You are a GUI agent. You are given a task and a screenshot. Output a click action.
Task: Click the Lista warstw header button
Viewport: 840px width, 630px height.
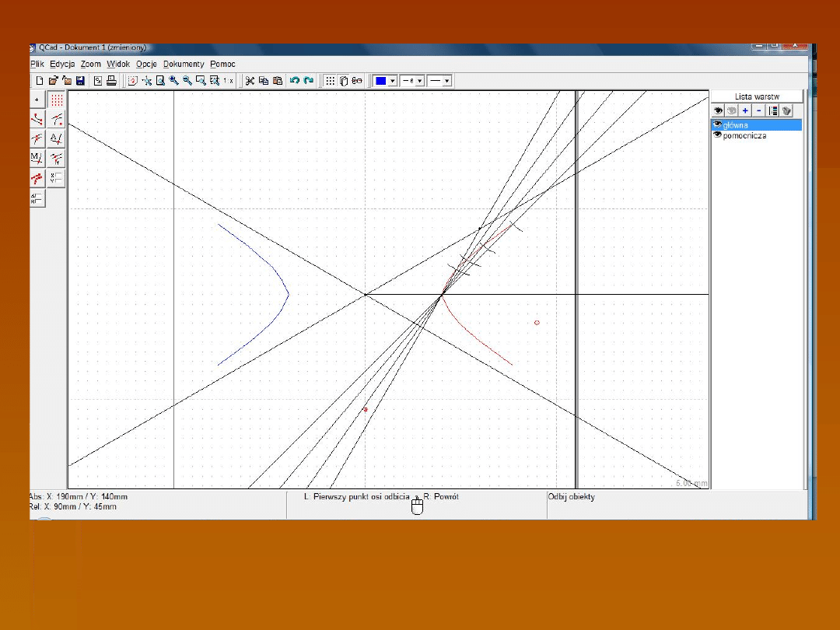click(x=757, y=96)
